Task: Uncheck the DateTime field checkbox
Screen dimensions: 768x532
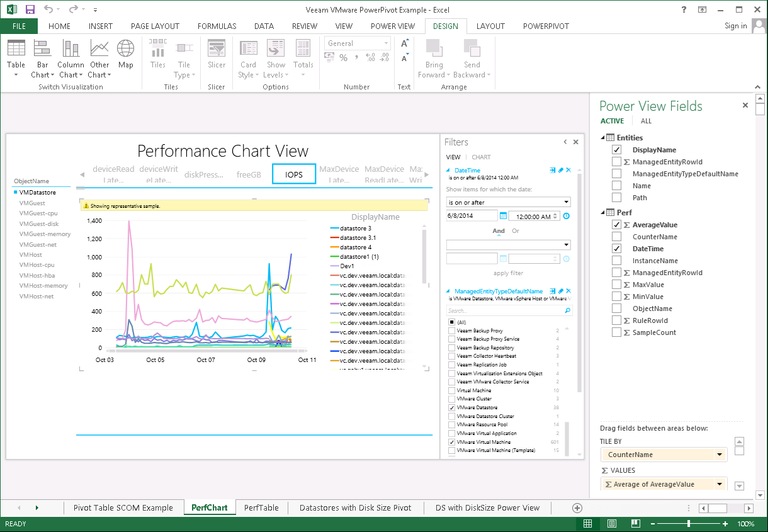Action: [x=616, y=249]
